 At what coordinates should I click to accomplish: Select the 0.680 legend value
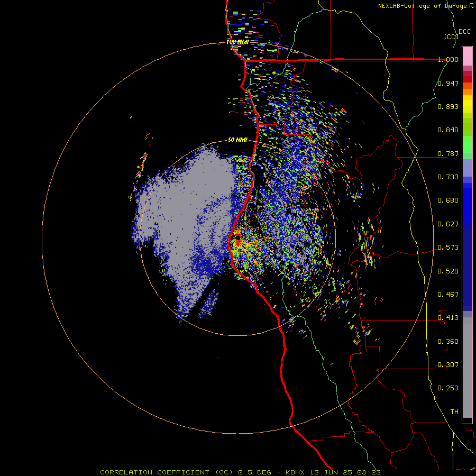click(448, 200)
